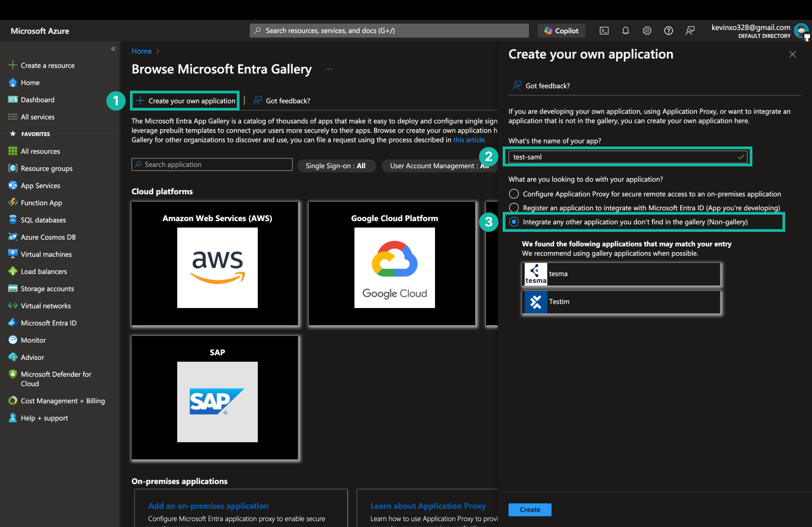Open the ellipsis menu beside the gallery title
Screen dimensions: 812x527
(329, 69)
